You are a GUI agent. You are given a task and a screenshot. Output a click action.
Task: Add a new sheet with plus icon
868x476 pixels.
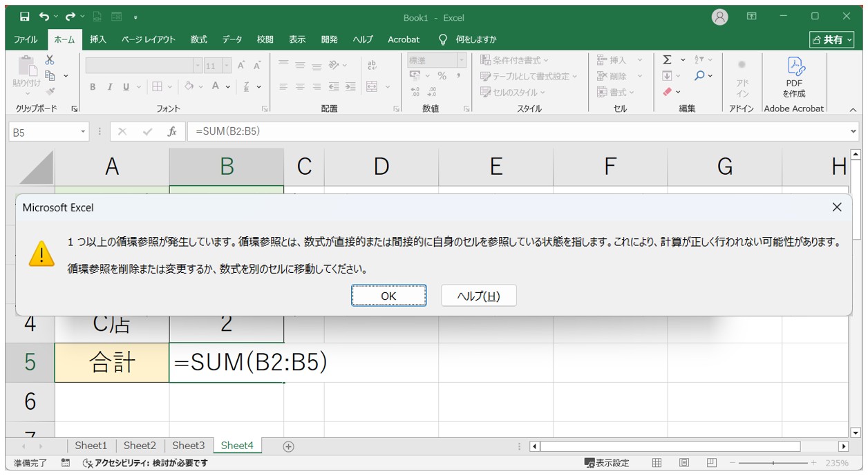[x=289, y=446]
